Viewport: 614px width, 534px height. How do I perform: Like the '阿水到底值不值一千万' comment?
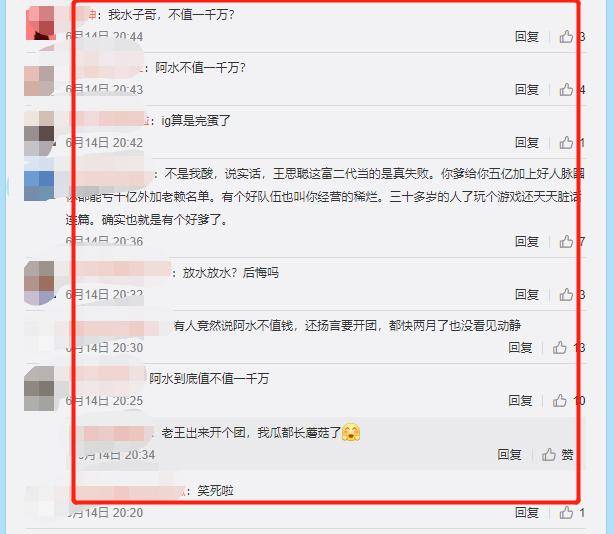point(560,400)
